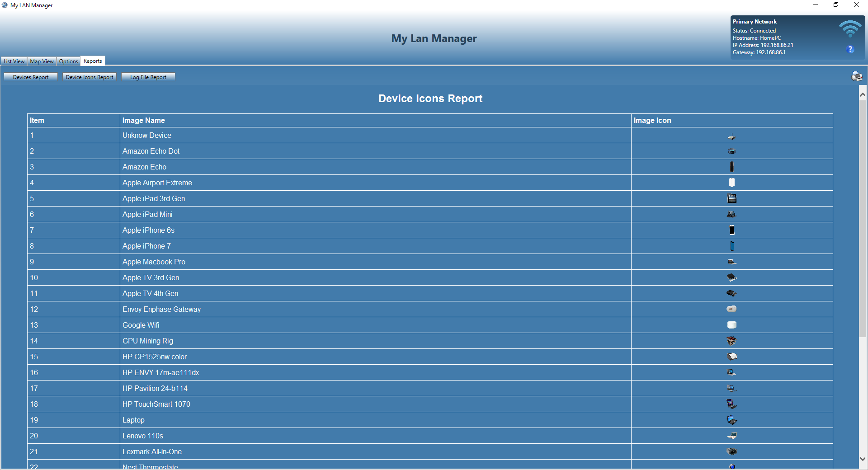Click the HP CP1525nw color printer icon
868x470 pixels.
pyautogui.click(x=731, y=357)
